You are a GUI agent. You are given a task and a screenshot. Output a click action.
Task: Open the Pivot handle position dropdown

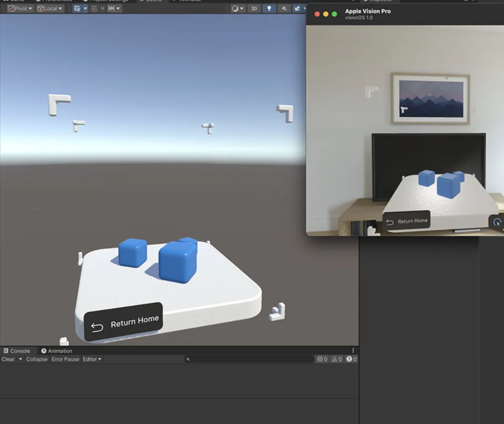tap(18, 8)
